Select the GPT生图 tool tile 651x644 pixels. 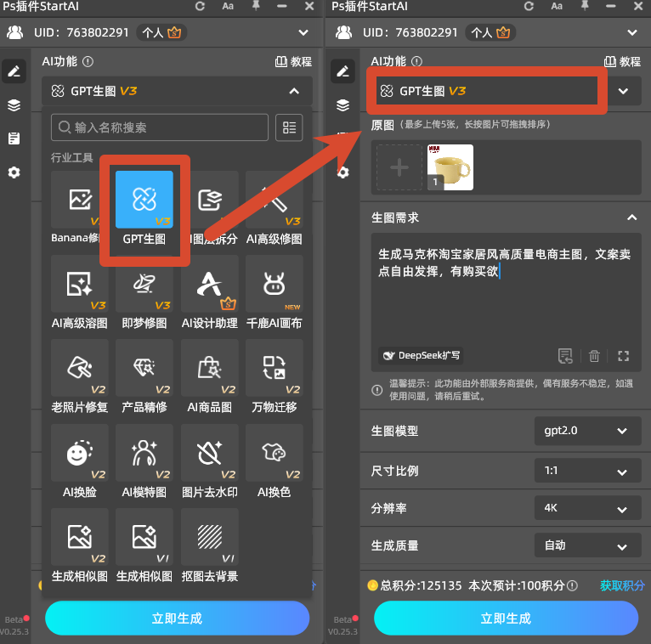click(144, 200)
